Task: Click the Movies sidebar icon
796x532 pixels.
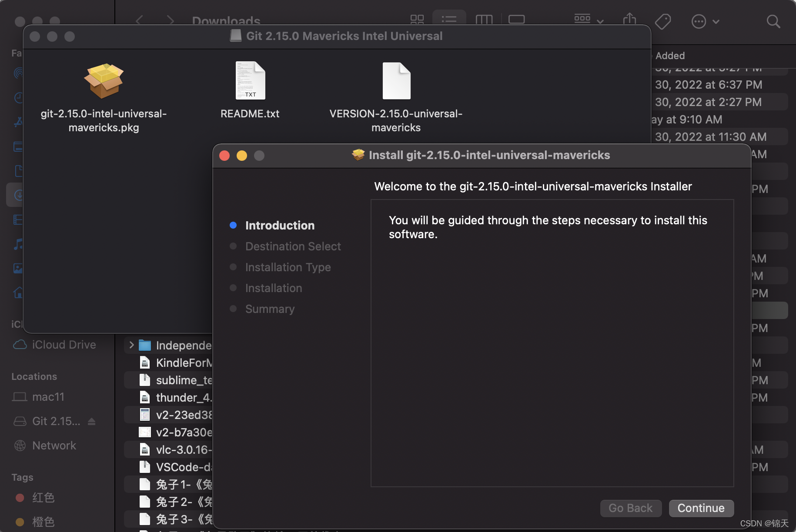Action: (18, 219)
